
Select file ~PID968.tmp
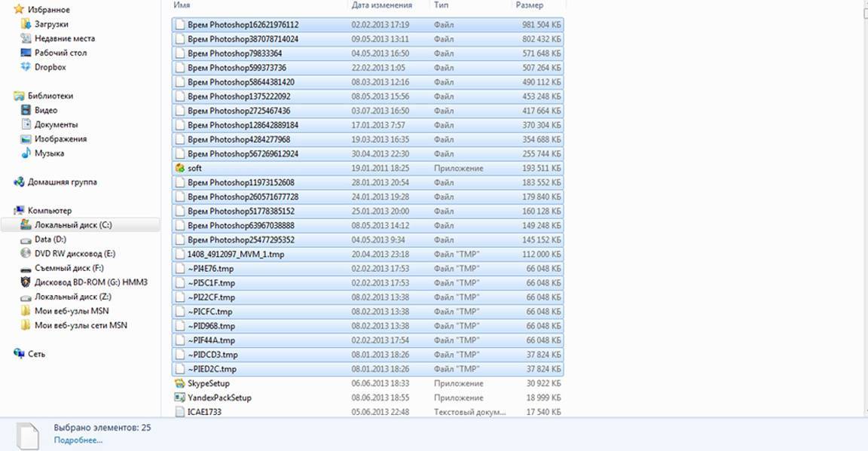(x=368, y=326)
